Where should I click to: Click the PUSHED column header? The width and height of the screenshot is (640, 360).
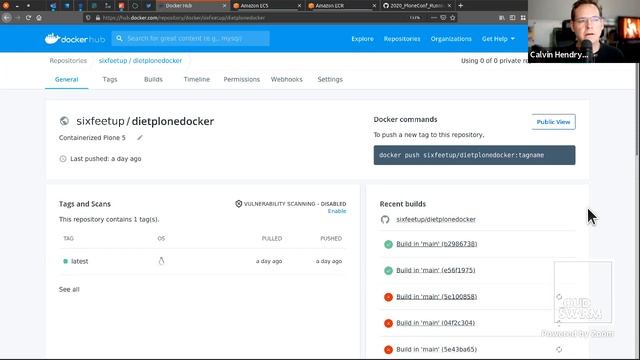coord(331,238)
